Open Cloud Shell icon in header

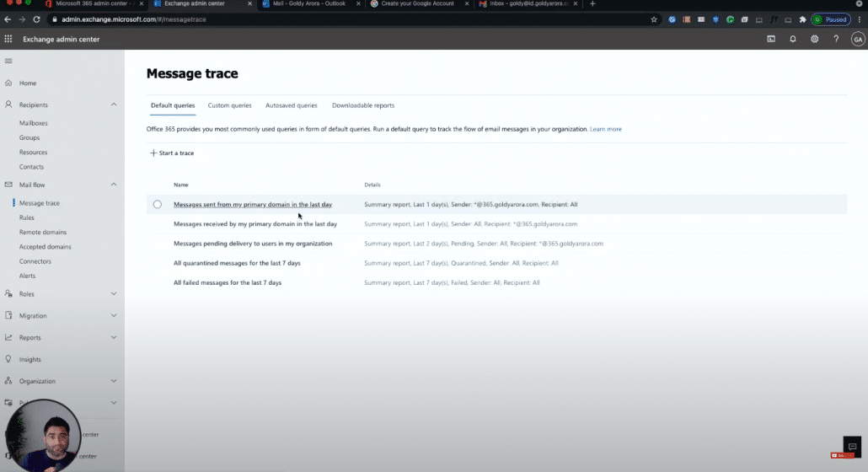click(x=771, y=39)
